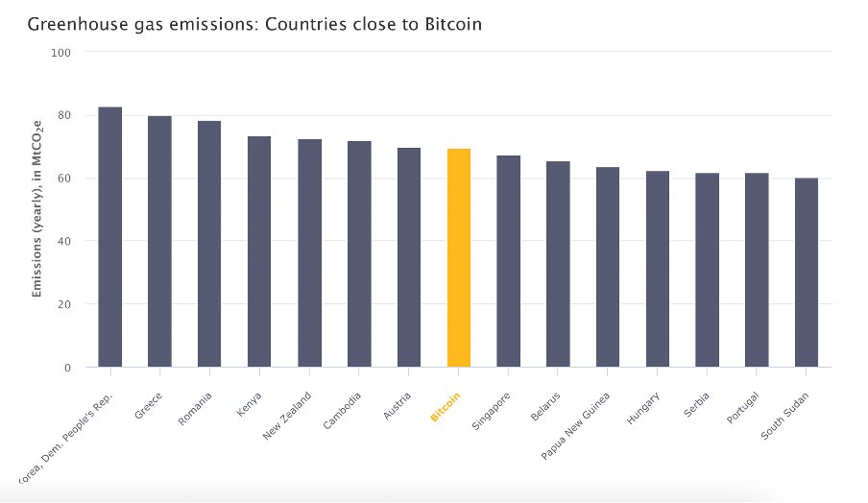Click the chart title about Bitcoin emissions
This screenshot has height=503, width=868.
254,22
